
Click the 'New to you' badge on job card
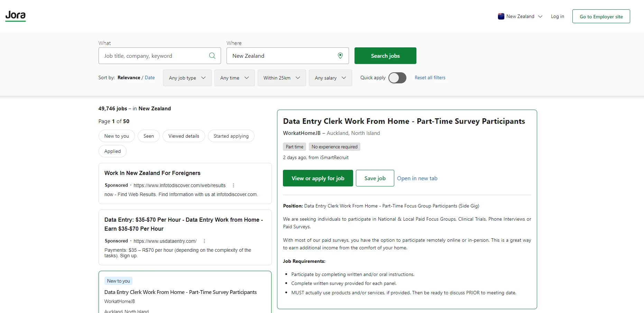pos(118,281)
